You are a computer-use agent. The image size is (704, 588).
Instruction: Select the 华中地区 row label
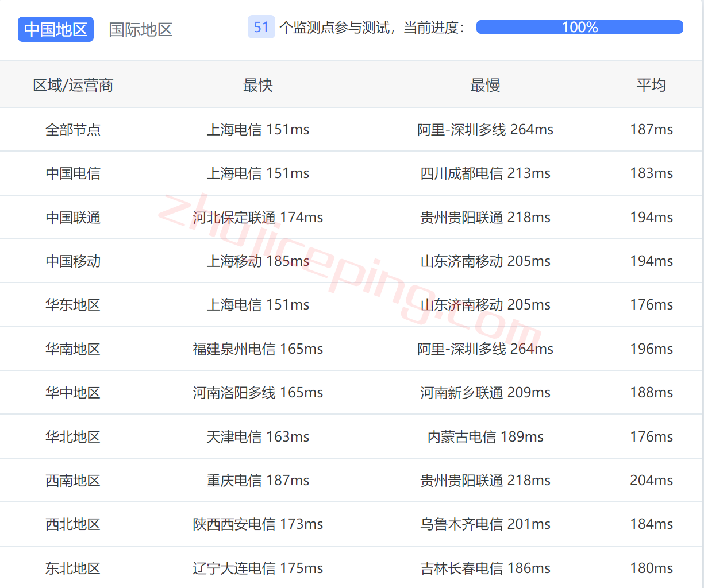[73, 392]
